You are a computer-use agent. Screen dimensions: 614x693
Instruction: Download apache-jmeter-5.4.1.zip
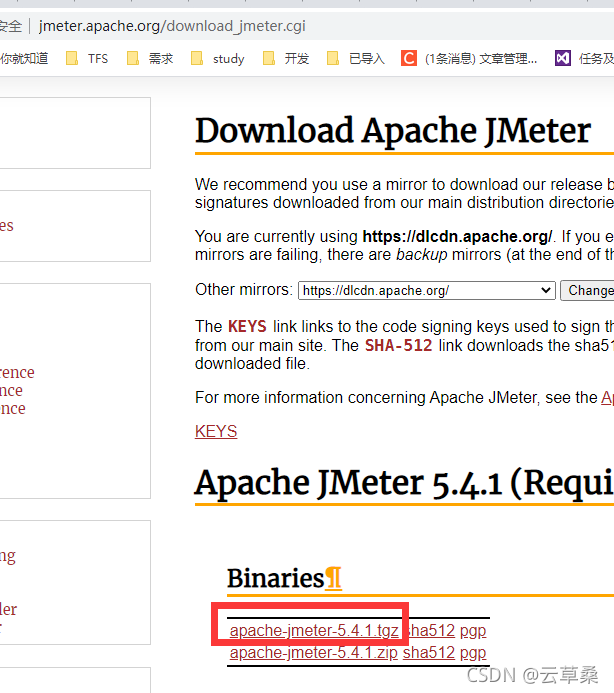[313, 653]
